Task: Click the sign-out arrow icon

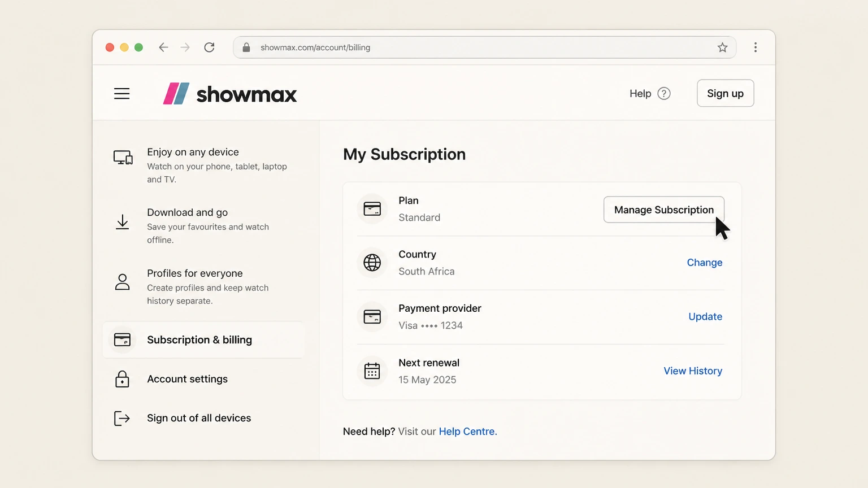Action: (x=122, y=418)
